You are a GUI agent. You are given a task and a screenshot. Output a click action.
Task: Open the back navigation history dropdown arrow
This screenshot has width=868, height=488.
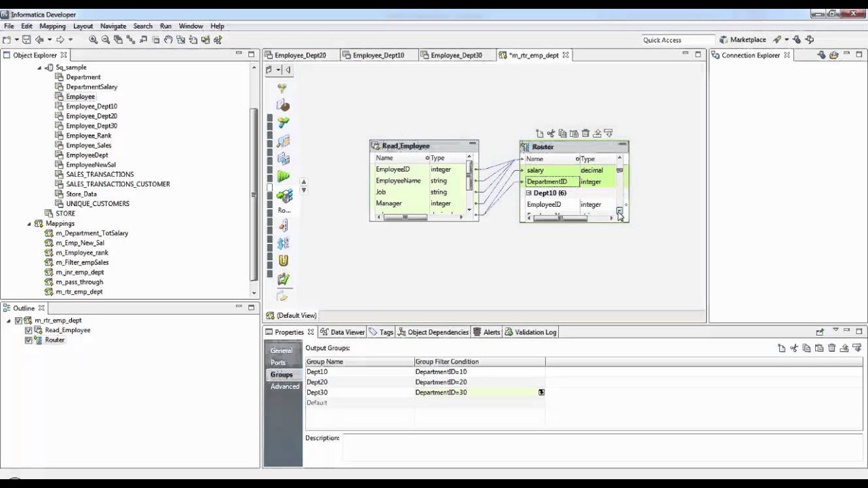pyautogui.click(x=49, y=40)
